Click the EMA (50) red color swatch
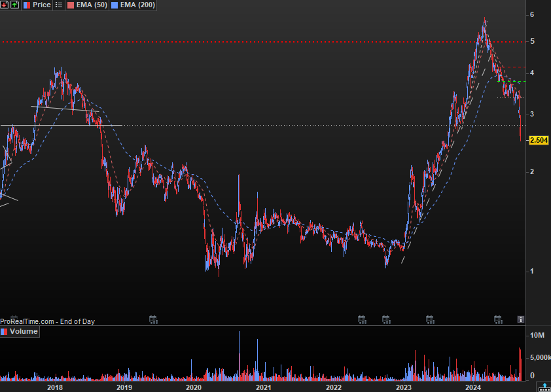 (x=70, y=5)
